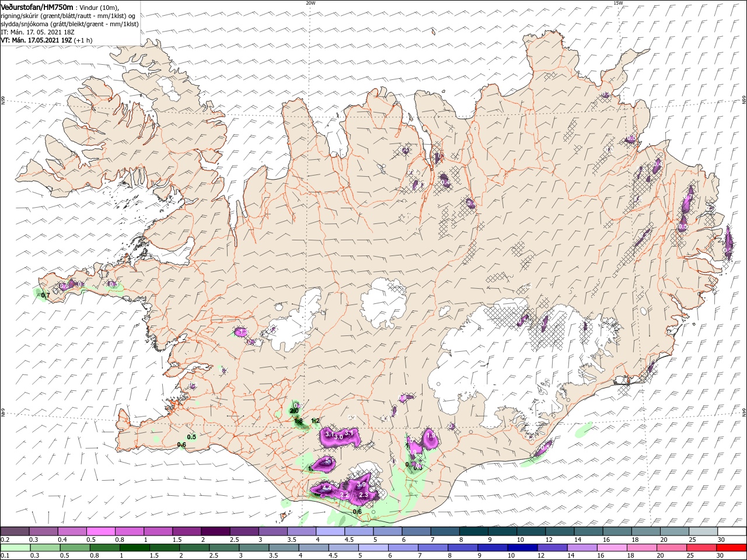This screenshot has height=560, width=747.
Task: Click the 3.0 snowfall value label on the map
Action: (338, 437)
